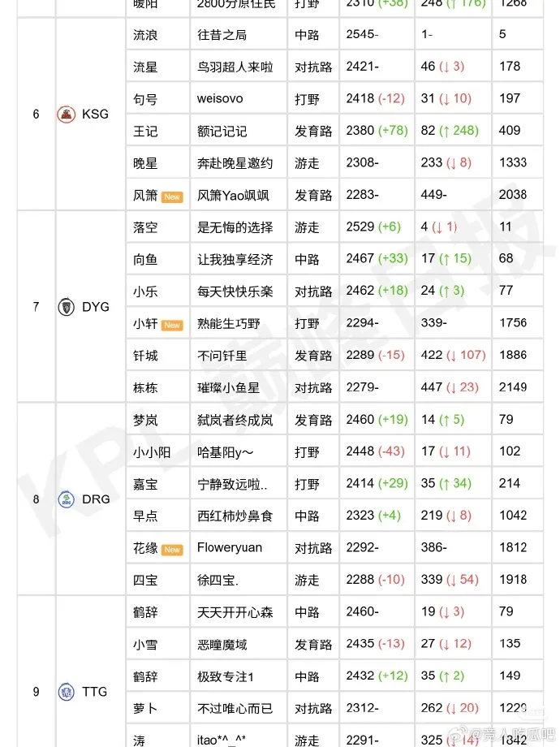Click the KSG team name text
Screen dimensions: 560x747
click(95, 114)
